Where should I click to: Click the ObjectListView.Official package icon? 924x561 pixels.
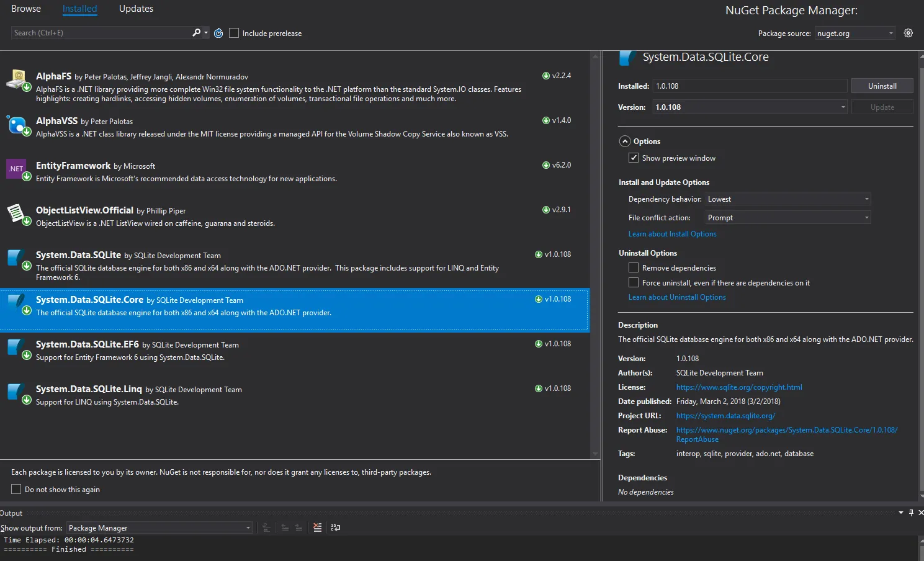(x=17, y=213)
